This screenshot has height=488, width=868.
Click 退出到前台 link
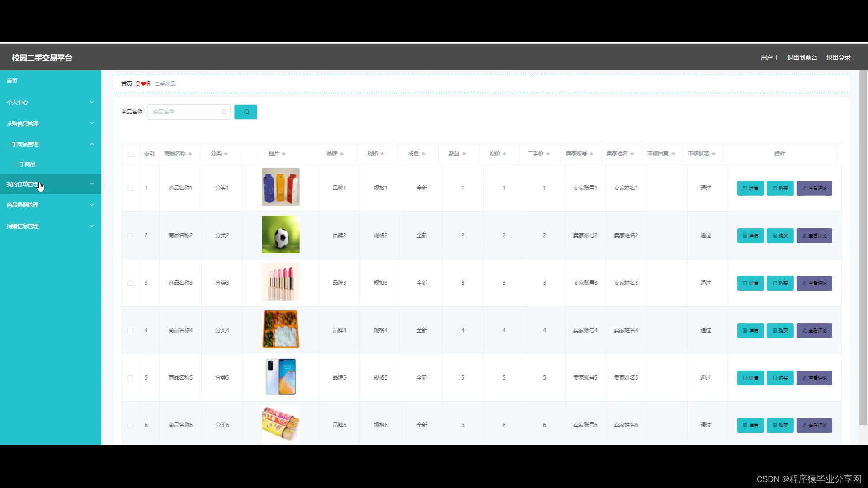pyautogui.click(x=802, y=57)
